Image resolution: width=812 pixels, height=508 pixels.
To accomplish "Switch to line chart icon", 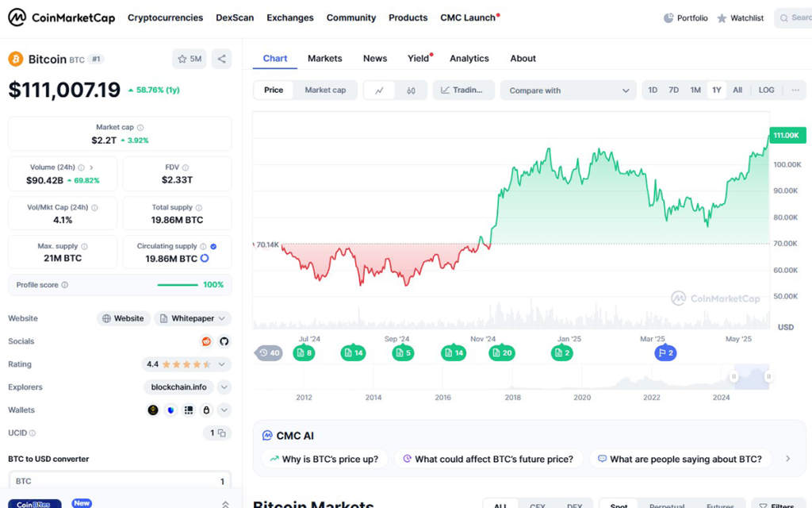I will tap(380, 90).
